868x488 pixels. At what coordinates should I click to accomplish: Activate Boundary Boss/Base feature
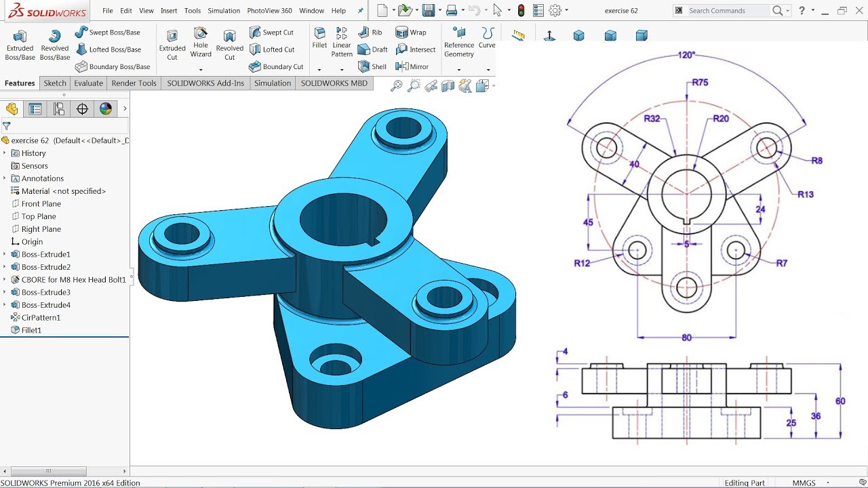(x=113, y=66)
